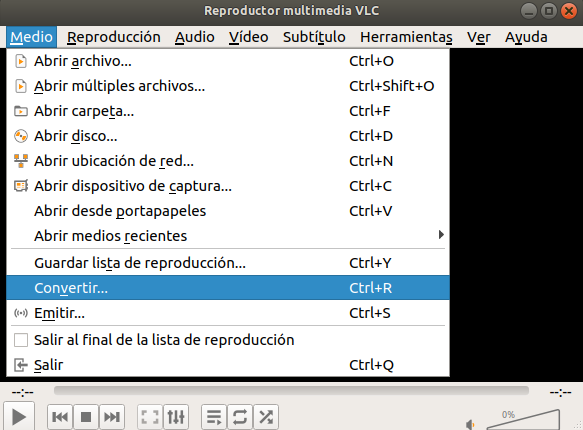The image size is (583, 430).
Task: Toggle fullscreen video icon
Action: point(150,417)
